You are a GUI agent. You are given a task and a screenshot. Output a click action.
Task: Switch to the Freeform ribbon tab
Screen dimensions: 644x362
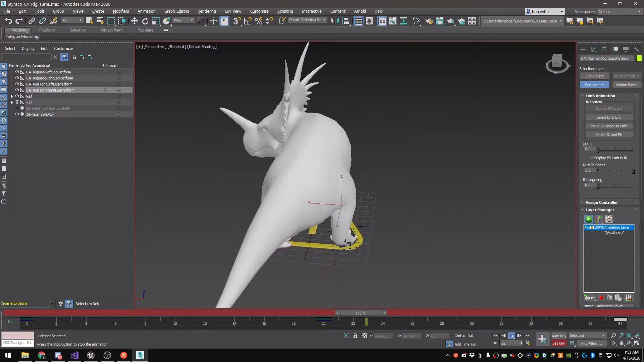(x=47, y=30)
